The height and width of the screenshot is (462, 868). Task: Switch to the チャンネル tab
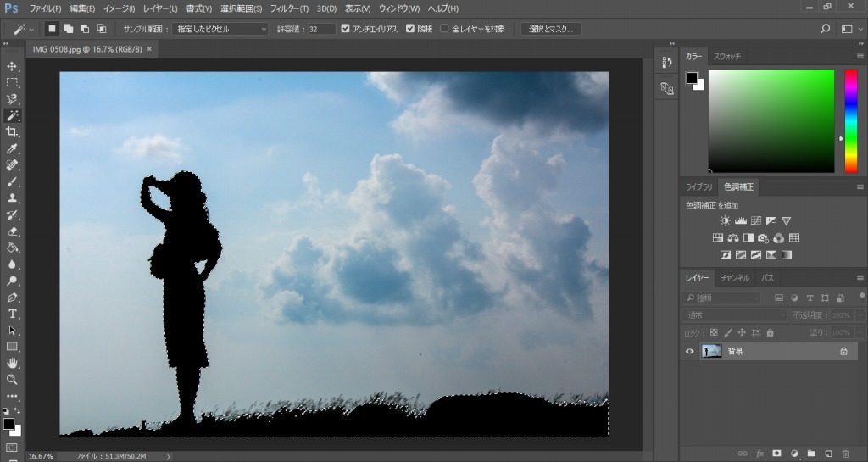[735, 278]
